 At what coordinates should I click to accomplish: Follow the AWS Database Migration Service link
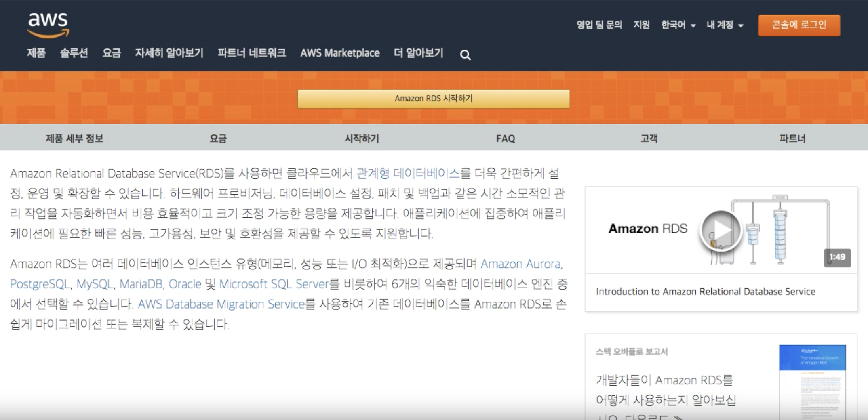pos(221,304)
